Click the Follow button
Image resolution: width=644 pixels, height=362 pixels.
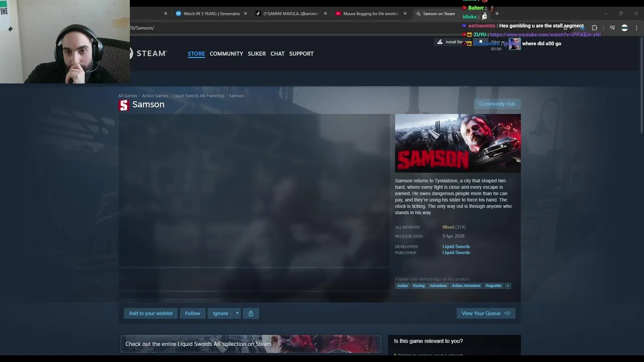point(192,313)
